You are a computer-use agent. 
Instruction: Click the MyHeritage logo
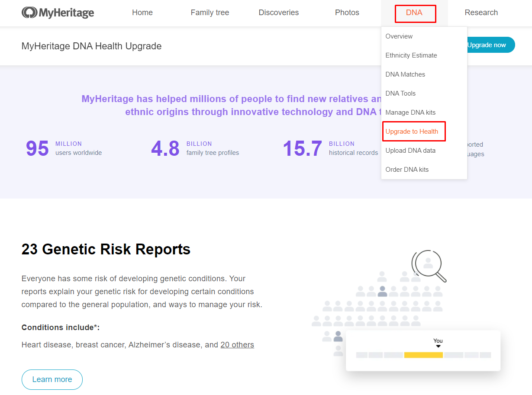coord(58,13)
